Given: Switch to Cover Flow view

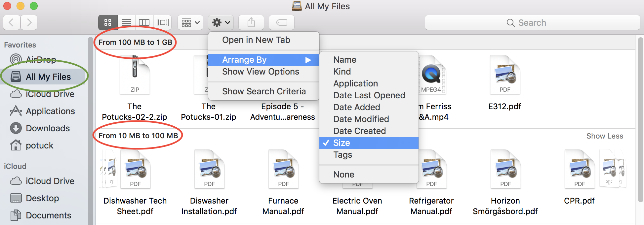Looking at the screenshot, I should coord(162,22).
